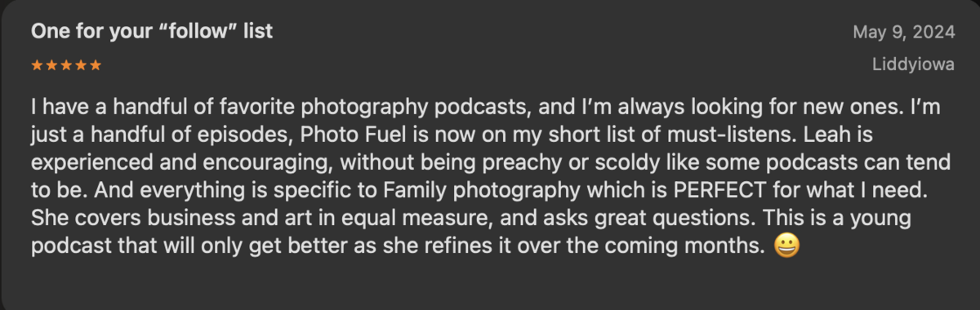Click the fourth orange rating star
980x310 pixels.
81,65
